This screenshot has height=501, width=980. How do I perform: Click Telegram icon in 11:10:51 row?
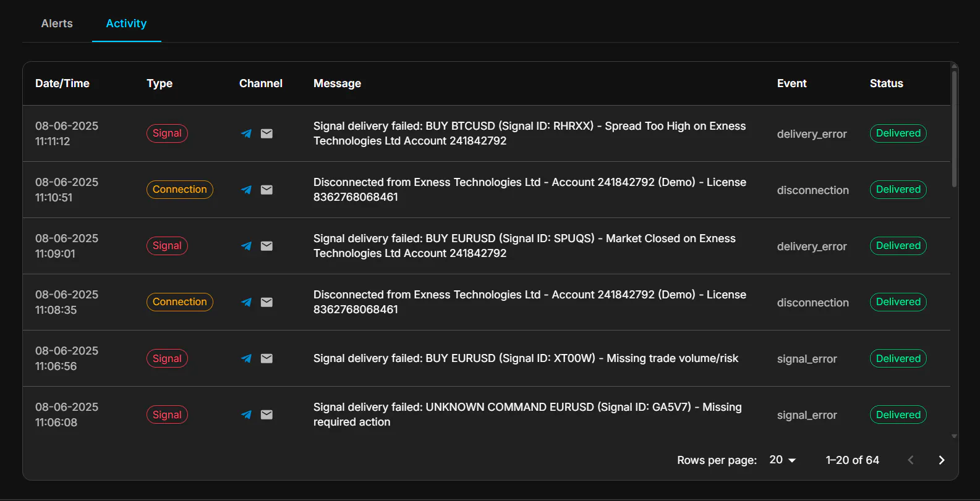(246, 190)
